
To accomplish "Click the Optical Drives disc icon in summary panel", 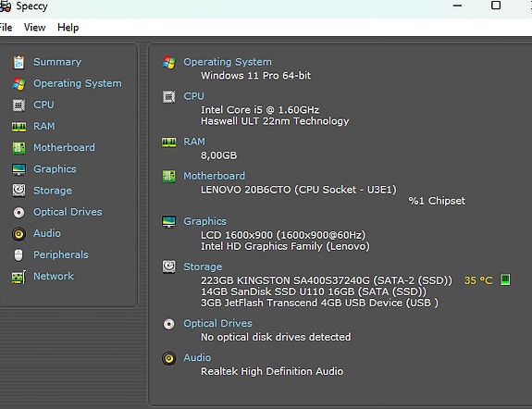I will click(x=169, y=324).
